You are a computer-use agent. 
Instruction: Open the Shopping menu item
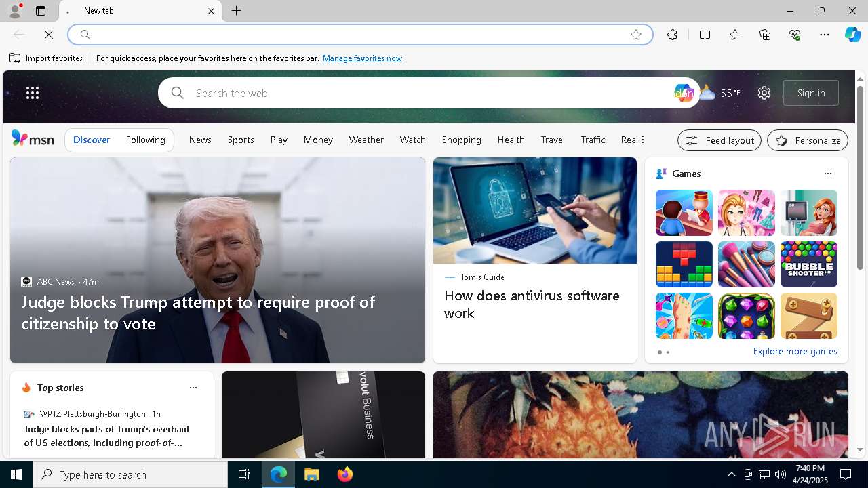click(x=461, y=140)
